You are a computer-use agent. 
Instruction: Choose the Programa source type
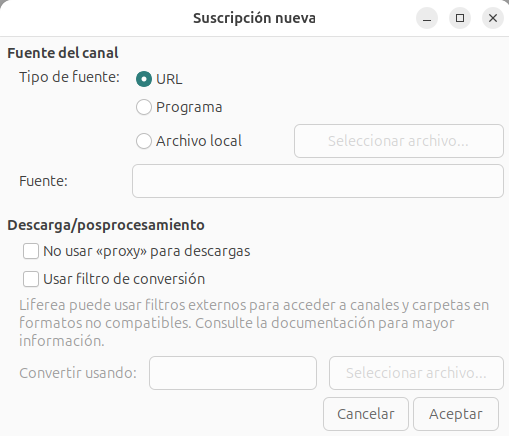tap(144, 107)
